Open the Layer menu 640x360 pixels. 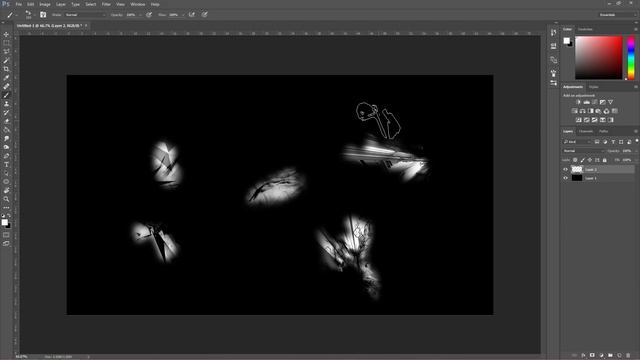(x=61, y=4)
